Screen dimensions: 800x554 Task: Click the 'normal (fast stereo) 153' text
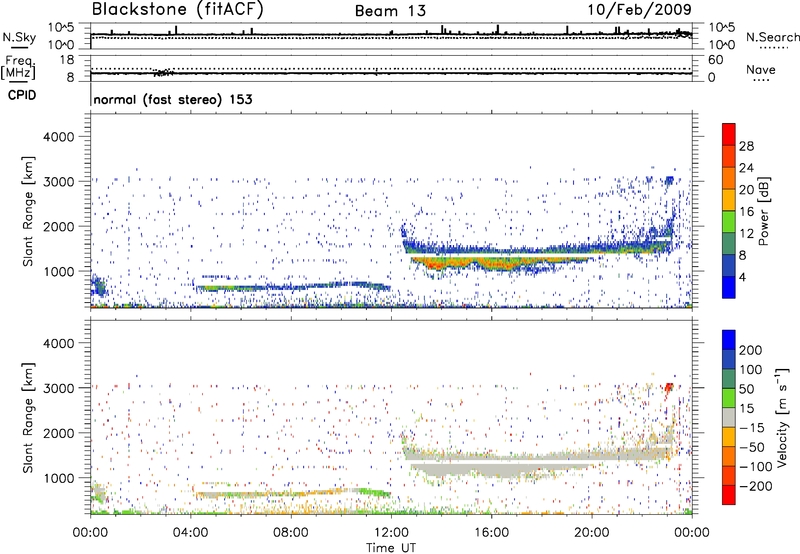pos(173,99)
